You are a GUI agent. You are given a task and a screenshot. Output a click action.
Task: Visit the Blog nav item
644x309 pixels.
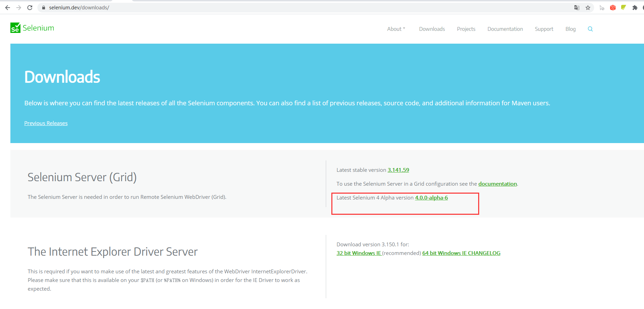(x=571, y=29)
